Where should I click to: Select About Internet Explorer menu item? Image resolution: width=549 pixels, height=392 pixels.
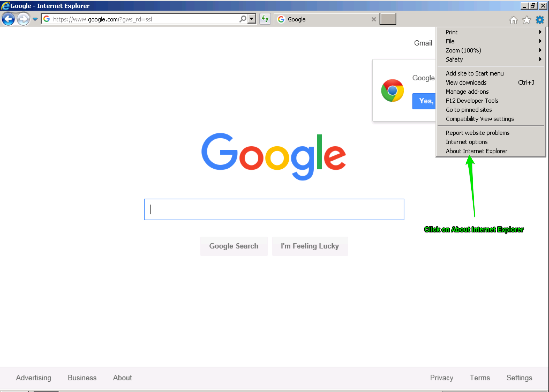476,151
